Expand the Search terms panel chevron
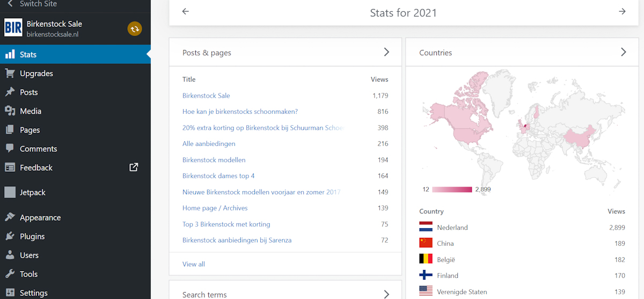 click(386, 294)
